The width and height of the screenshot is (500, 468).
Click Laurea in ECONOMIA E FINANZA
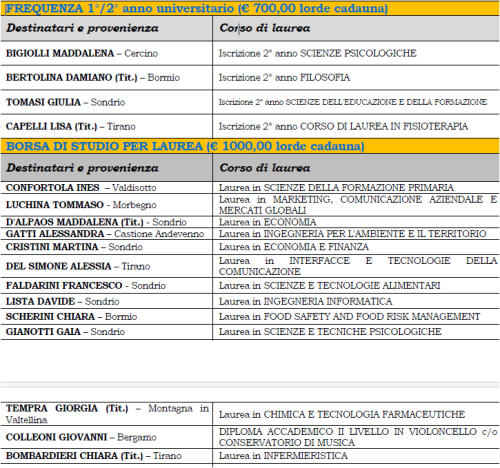(294, 247)
